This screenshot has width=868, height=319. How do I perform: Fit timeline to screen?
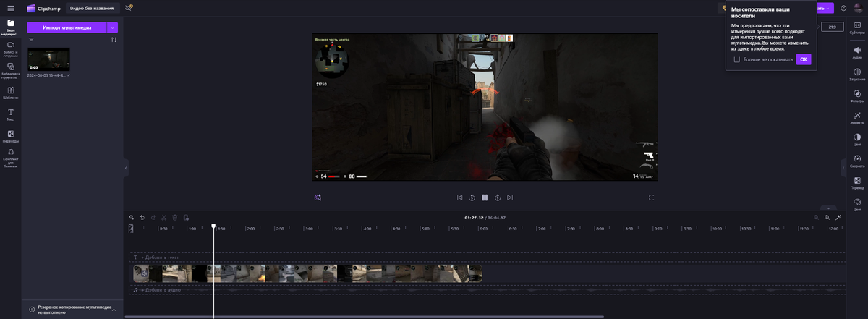pos(838,217)
